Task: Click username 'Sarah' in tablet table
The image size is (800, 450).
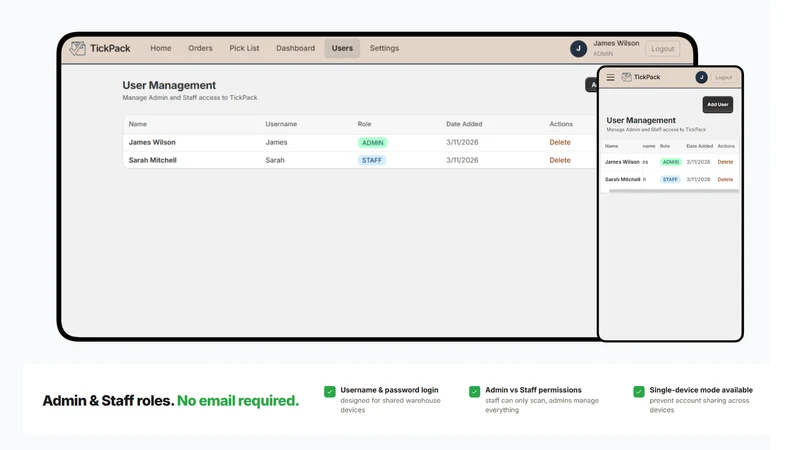Action: (x=275, y=160)
